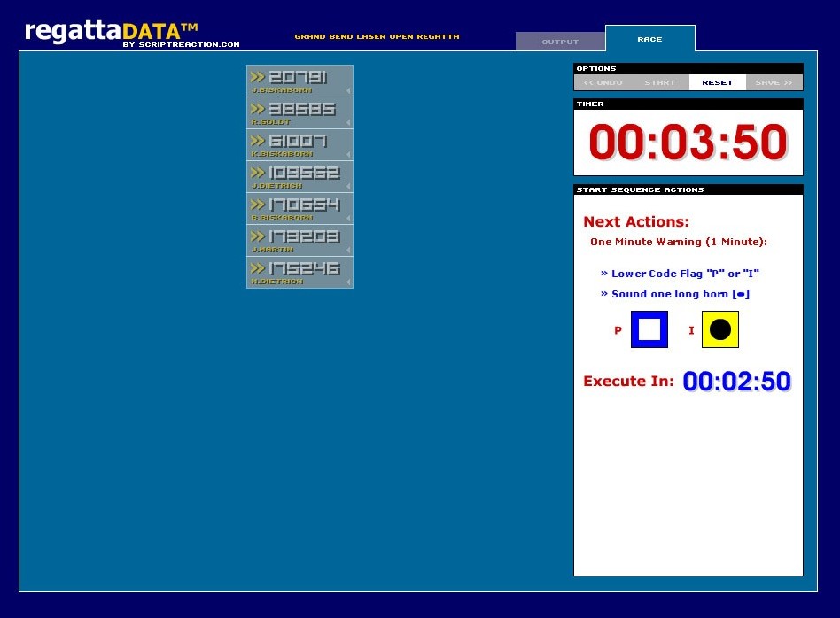Switch to the OUTPUT tab
The height and width of the screenshot is (618, 840).
coord(560,42)
